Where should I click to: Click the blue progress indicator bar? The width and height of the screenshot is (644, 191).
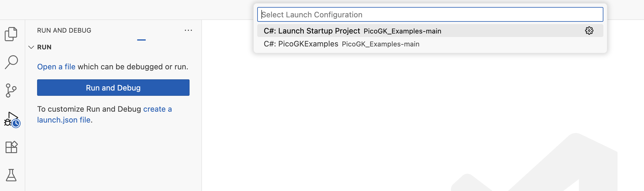[x=141, y=40]
